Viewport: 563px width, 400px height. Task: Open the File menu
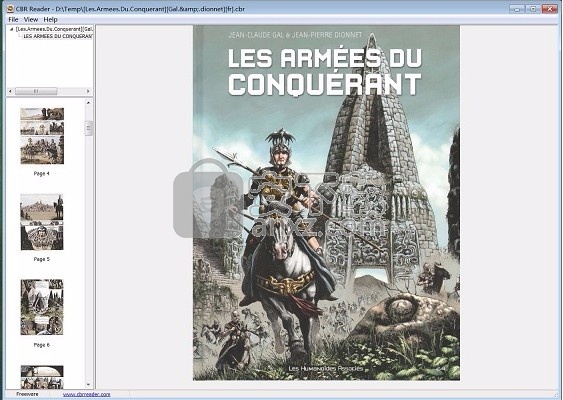click(x=13, y=19)
